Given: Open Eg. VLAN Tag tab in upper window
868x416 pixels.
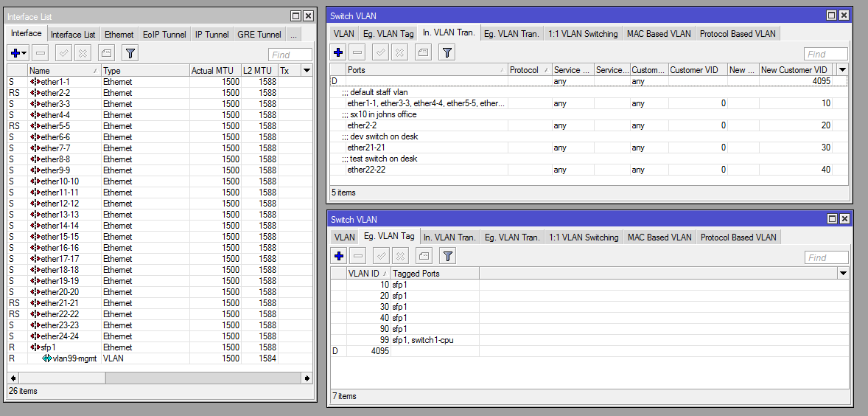Looking at the screenshot, I should click(388, 34).
